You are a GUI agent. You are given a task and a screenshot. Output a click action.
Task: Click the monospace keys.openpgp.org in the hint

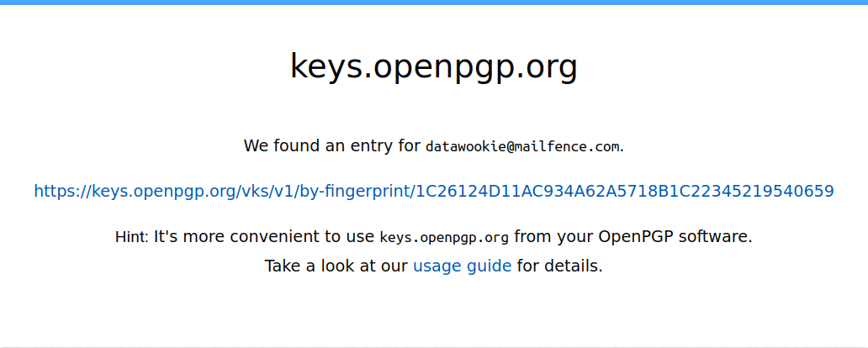click(444, 237)
